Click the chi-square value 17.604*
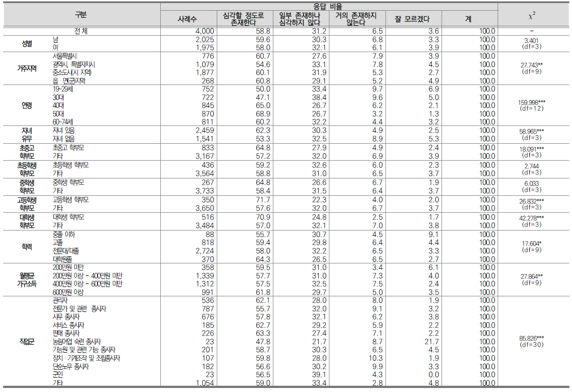572x392 pixels. point(532,243)
